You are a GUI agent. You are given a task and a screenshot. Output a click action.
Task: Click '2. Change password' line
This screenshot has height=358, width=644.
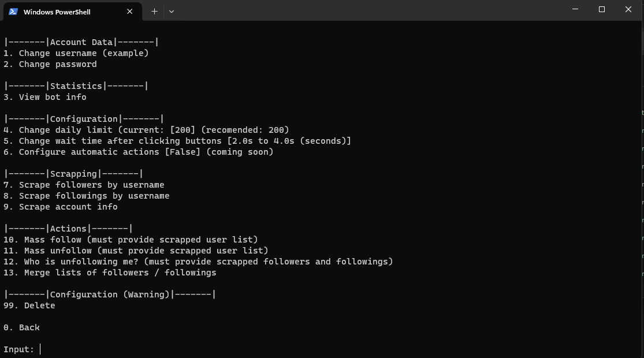click(x=50, y=65)
